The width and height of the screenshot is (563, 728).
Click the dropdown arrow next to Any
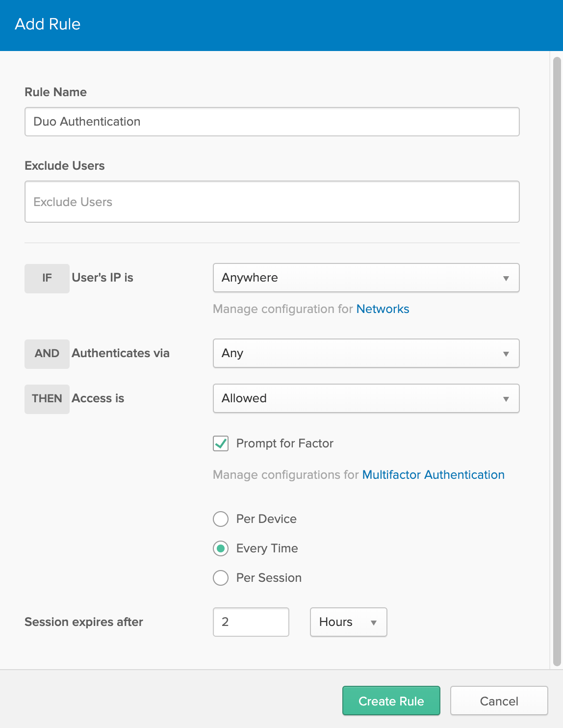507,353
